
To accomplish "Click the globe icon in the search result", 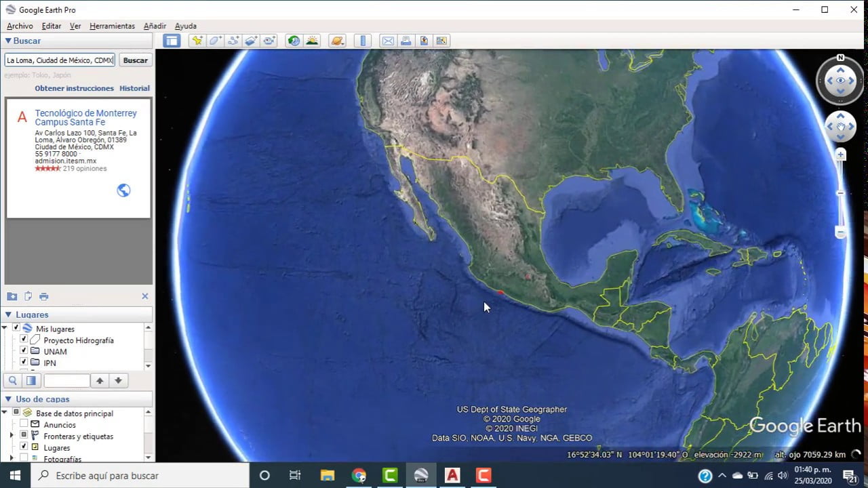I will pyautogui.click(x=123, y=190).
